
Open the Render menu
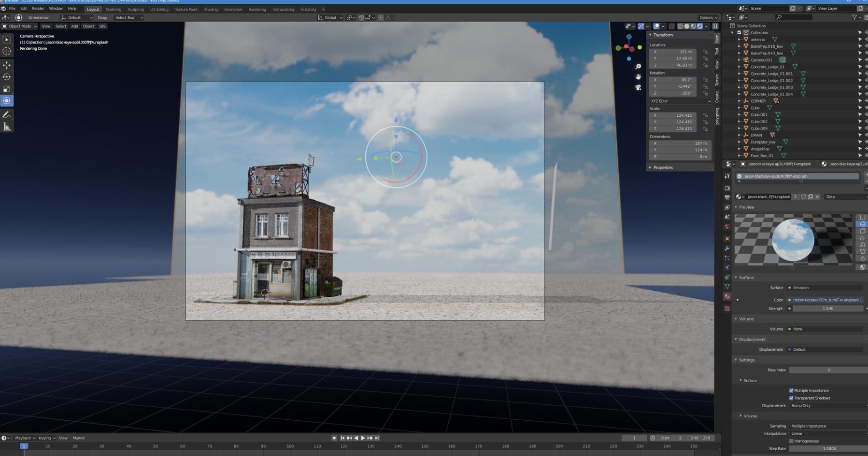[38, 8]
